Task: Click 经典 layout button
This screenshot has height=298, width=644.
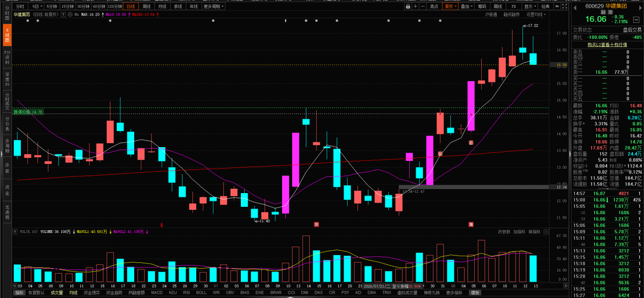Action: click(545, 7)
